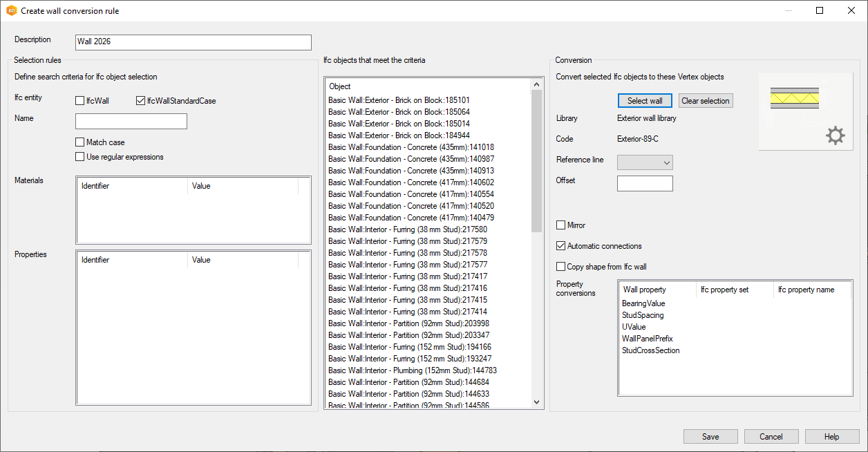
Task: Enable the Mirror checkbox
Action: pyautogui.click(x=561, y=225)
